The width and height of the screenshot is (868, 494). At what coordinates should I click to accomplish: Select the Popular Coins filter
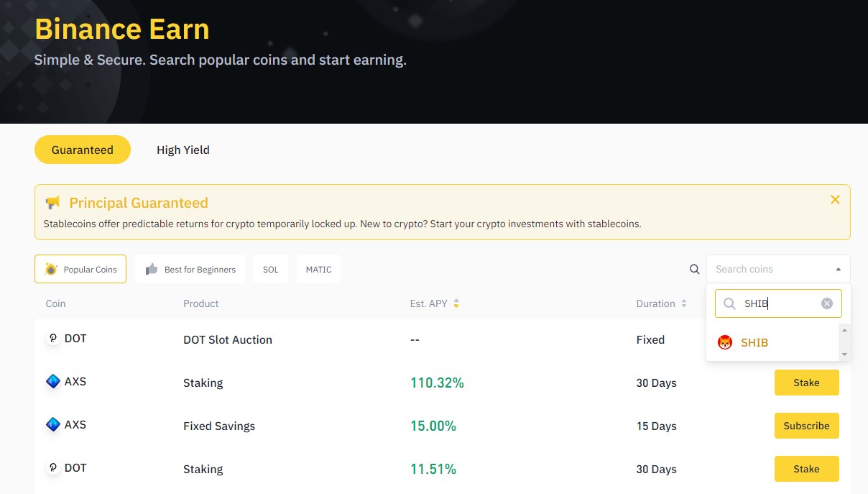pyautogui.click(x=80, y=269)
